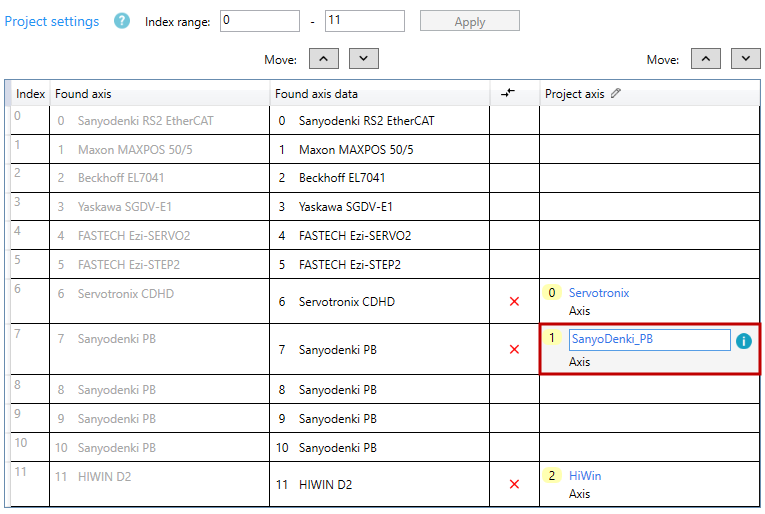Screen dimensions: 765x514
Task: Click the blue info icon beside SanyoDenki_PB
Action: 744,341
